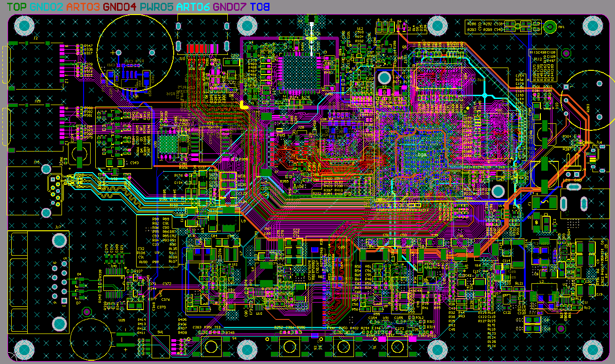Click the D7 diode designator
The image size is (615, 364).
79,303
